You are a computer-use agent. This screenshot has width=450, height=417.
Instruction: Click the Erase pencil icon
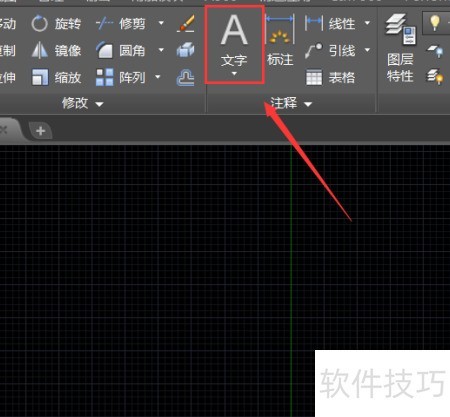(185, 24)
